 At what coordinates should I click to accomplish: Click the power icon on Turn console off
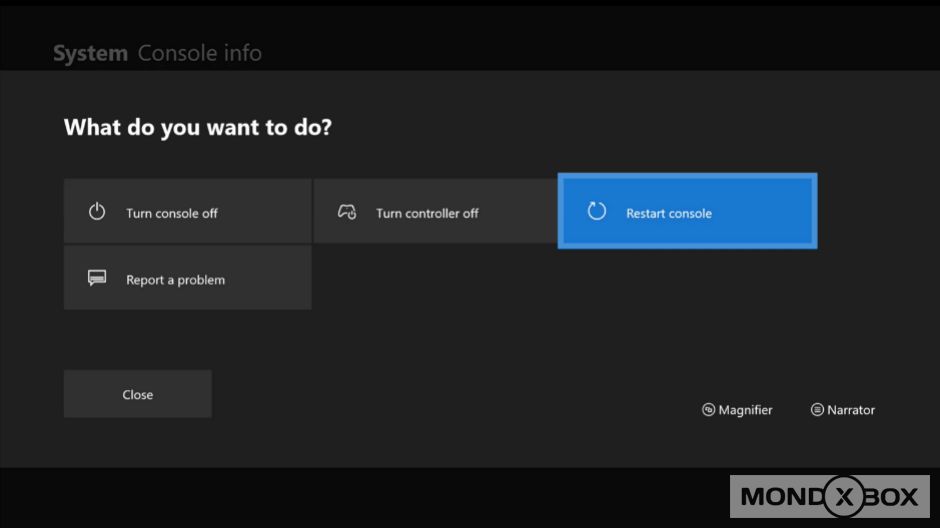coord(97,212)
